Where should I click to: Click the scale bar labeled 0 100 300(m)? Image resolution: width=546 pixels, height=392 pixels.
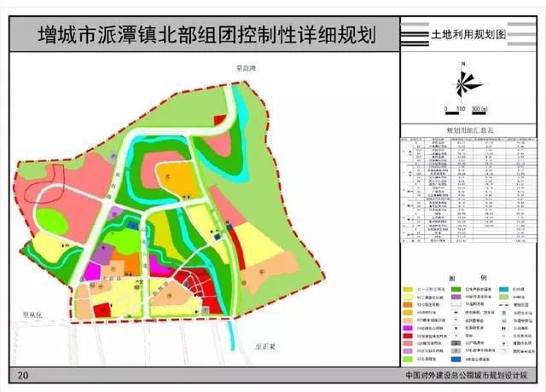tap(466, 110)
